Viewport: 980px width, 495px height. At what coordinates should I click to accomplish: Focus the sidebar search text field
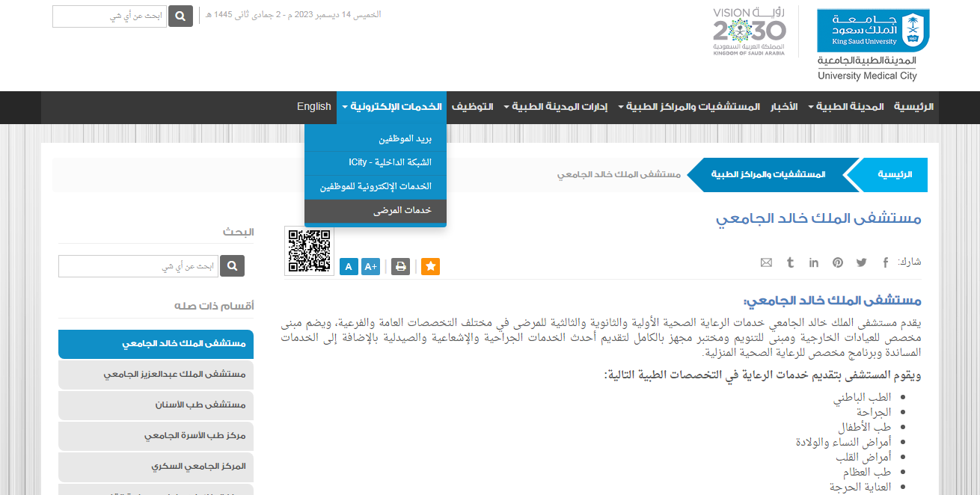(138, 266)
